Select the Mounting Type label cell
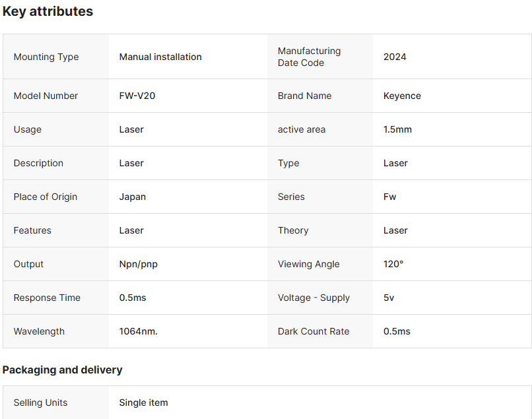The width and height of the screenshot is (532, 419). pos(46,57)
